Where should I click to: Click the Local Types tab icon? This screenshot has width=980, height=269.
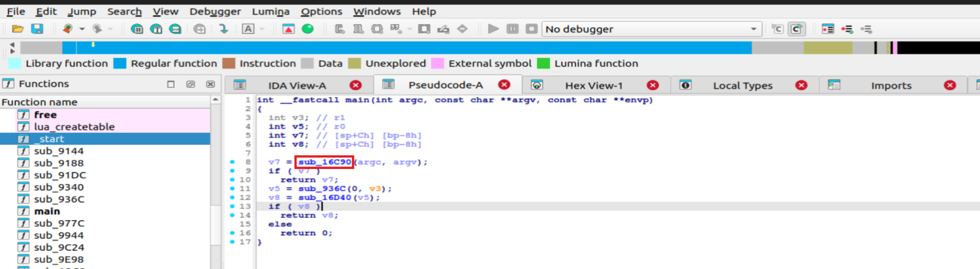[x=685, y=85]
